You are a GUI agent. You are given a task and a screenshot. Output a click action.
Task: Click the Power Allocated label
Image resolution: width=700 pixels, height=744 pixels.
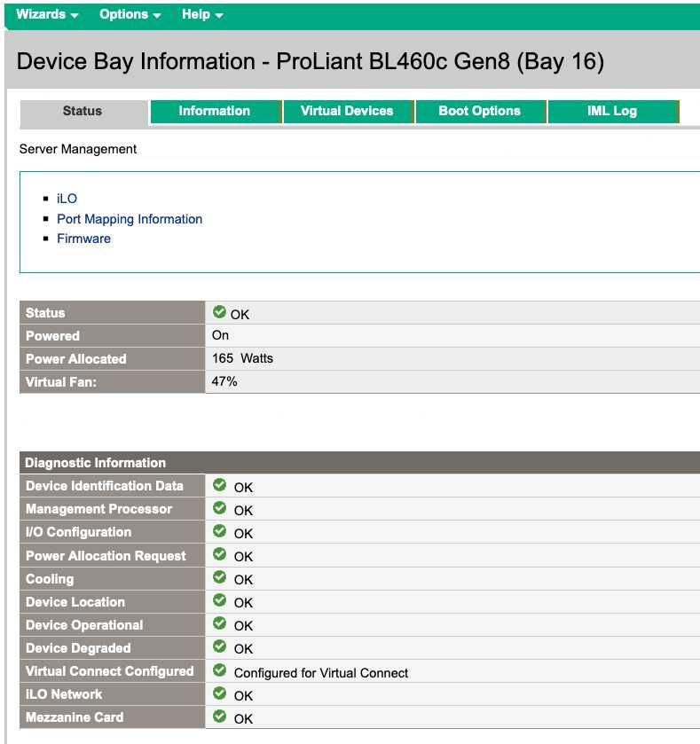coord(76,359)
